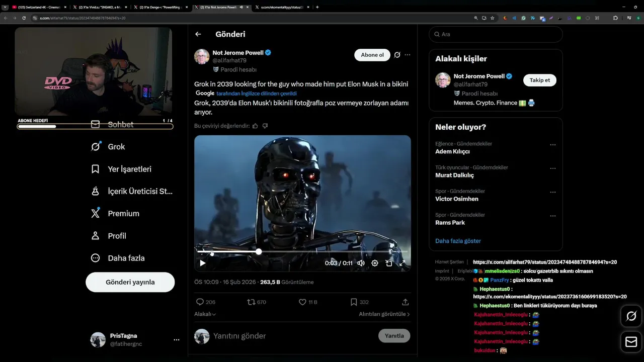Open more options for Adem Kılıçcı trend
644x362 pixels.
coord(553,145)
